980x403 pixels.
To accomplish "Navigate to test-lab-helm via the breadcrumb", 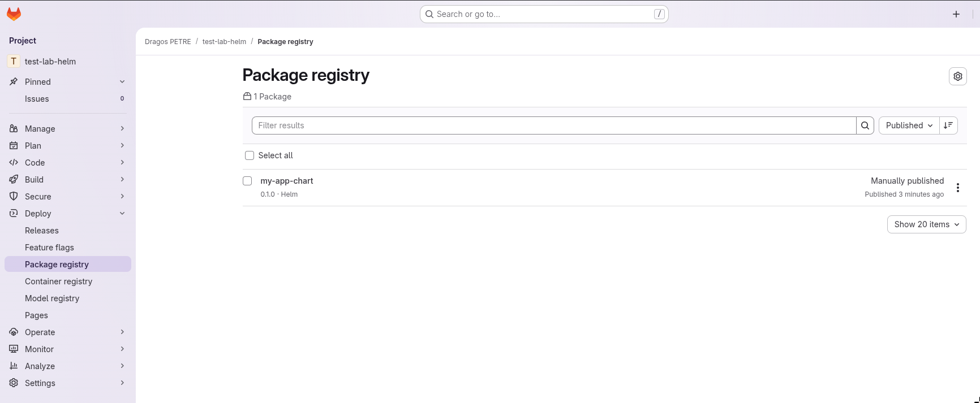I will [x=224, y=41].
